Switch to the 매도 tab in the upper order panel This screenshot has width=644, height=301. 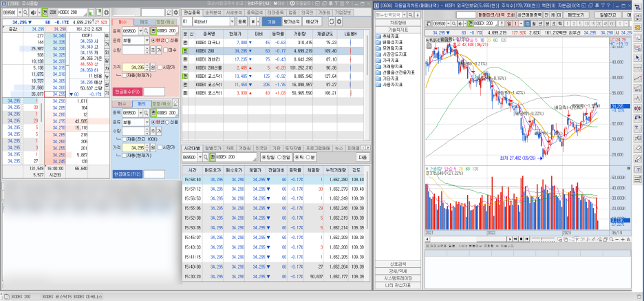click(144, 22)
